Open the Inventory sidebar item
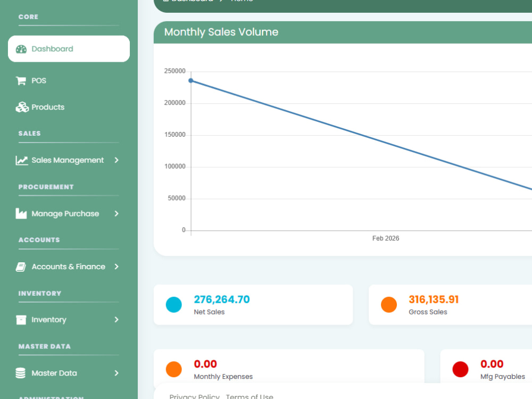Screen dimensions: 532x399 point(69,320)
